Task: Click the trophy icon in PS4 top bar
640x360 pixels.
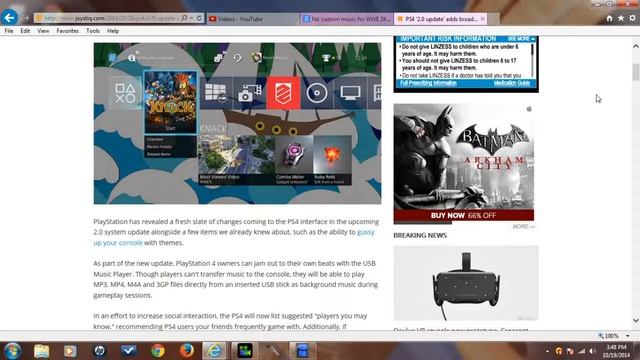Action: click(326, 58)
